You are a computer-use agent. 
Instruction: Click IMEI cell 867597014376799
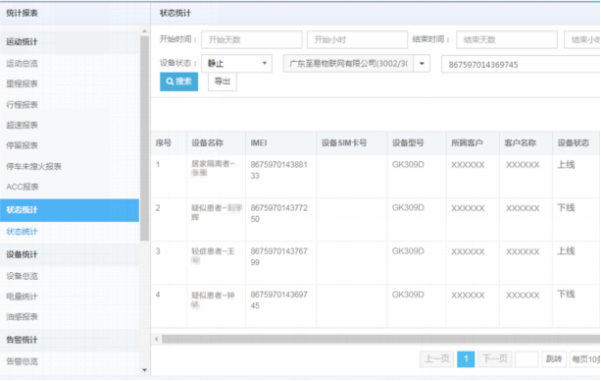pyautogui.click(x=279, y=257)
